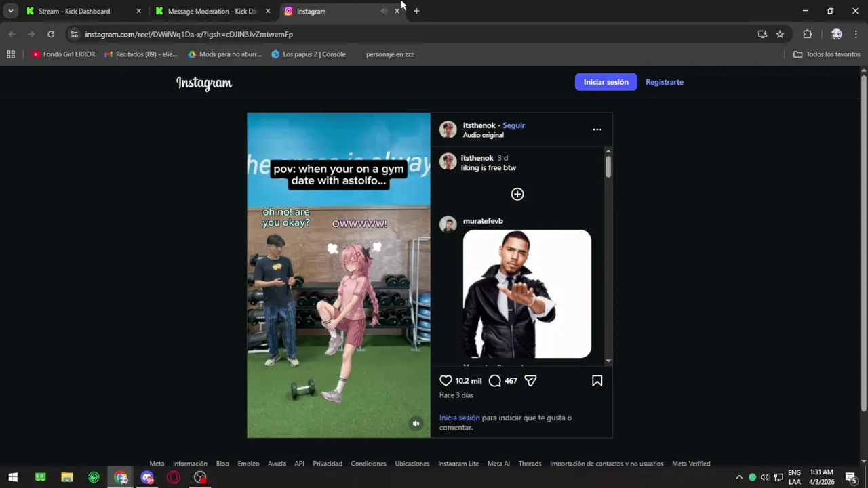Bookmark this page with the star icon

pos(780,34)
